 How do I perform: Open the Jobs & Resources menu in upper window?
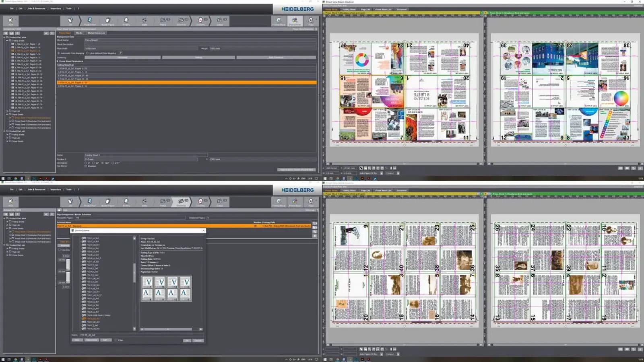click(36, 8)
